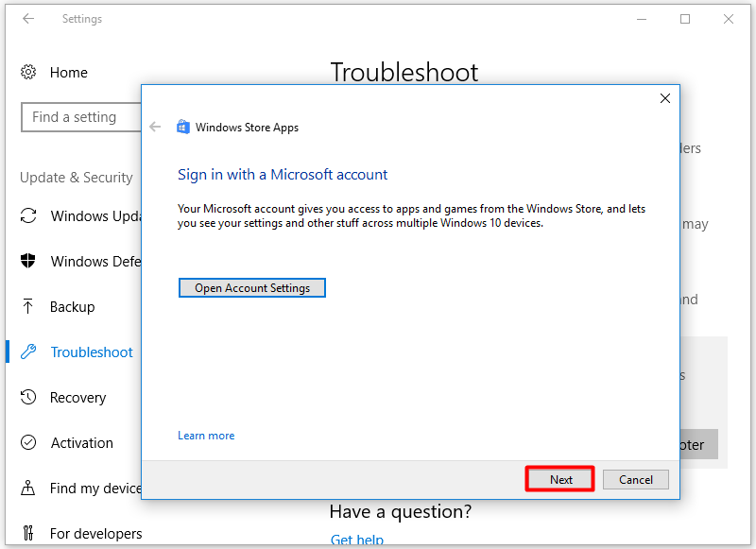
Task: Maximize the Settings window
Action: [x=684, y=19]
